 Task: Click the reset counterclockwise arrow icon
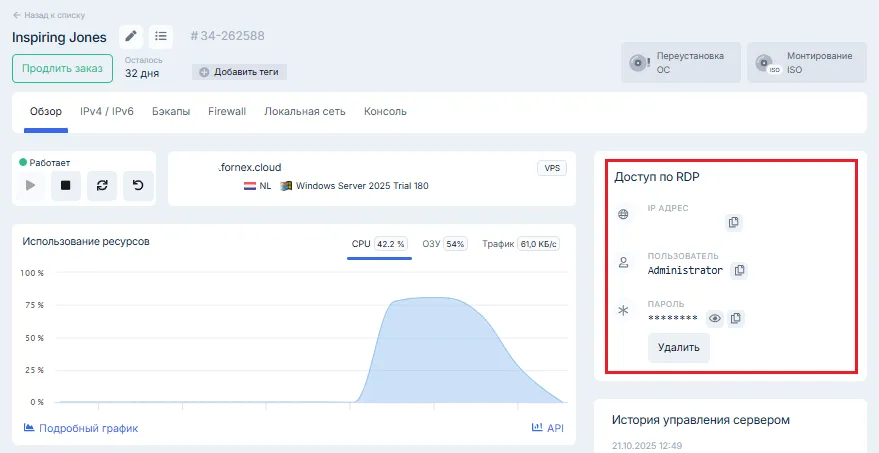(138, 185)
